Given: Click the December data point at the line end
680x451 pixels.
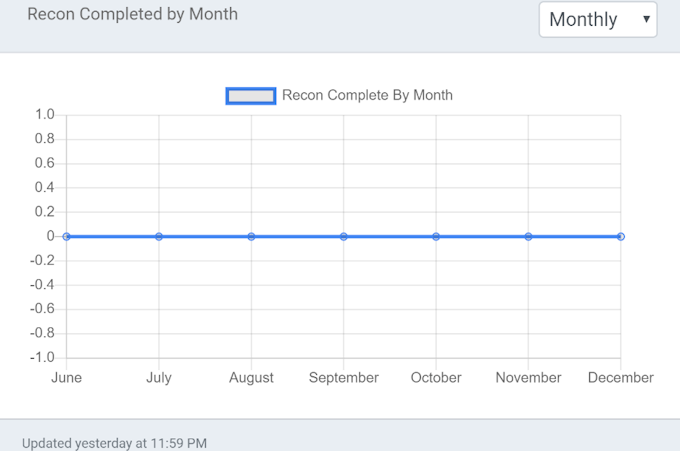Looking at the screenshot, I should [621, 237].
